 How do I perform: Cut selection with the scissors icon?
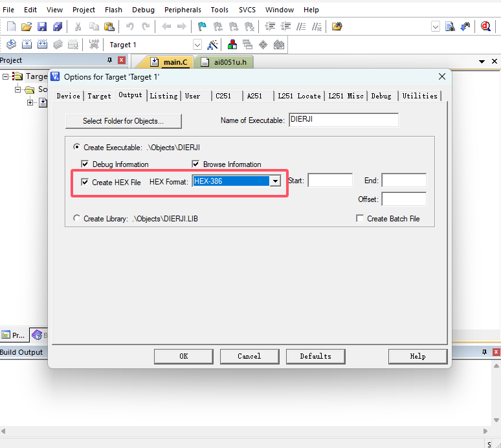(x=78, y=27)
